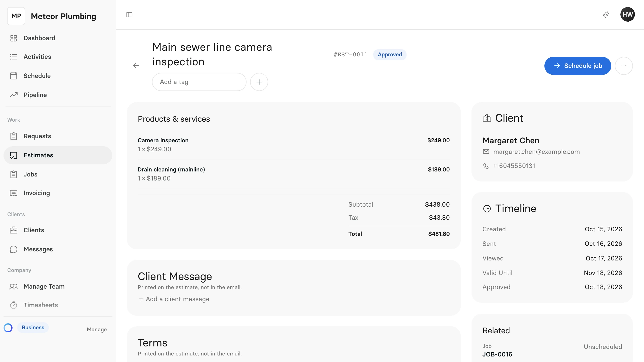This screenshot has width=644, height=362.
Task: Click the Add a tag input field
Action: 199,82
